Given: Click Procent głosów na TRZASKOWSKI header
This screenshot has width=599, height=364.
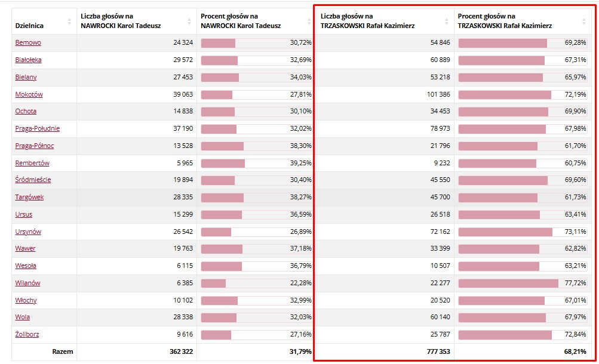Looking at the screenshot, I should 505,21.
